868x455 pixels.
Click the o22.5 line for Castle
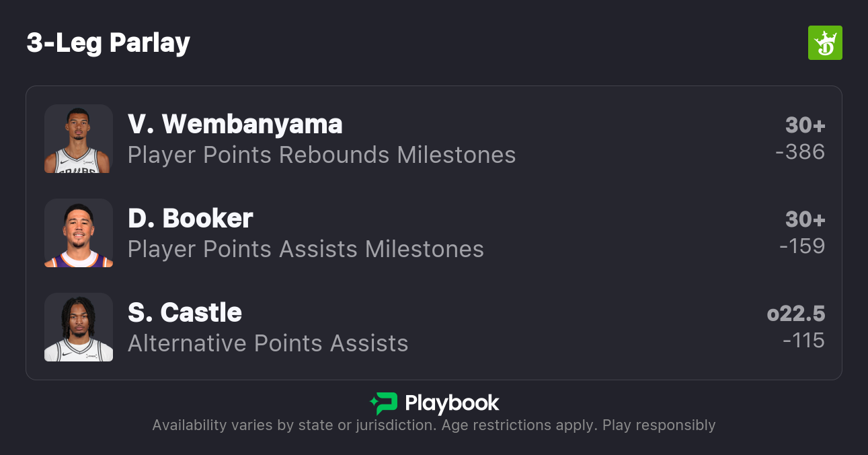click(x=795, y=314)
